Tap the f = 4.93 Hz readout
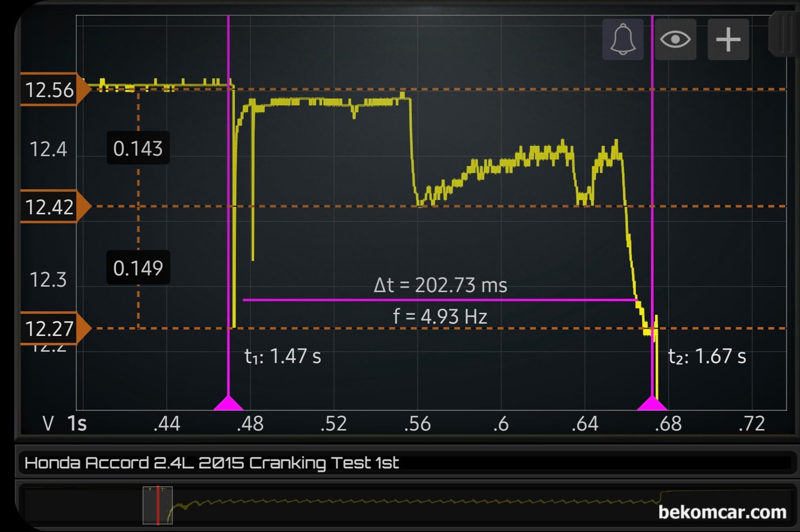 440,316
